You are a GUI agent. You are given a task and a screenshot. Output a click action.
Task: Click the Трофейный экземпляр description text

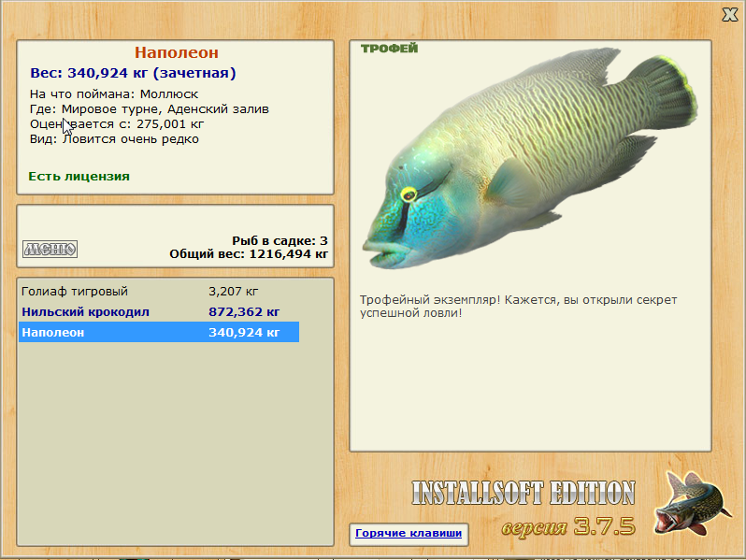tap(518, 307)
